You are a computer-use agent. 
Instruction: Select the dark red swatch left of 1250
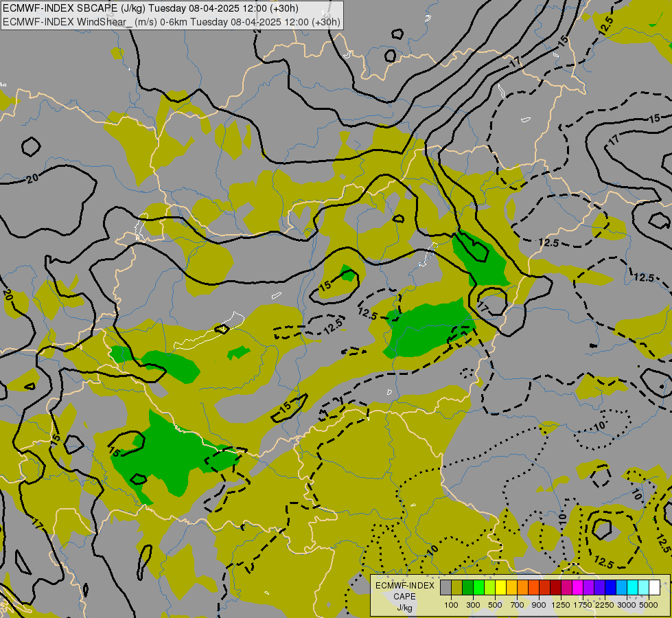pyautogui.click(x=556, y=588)
